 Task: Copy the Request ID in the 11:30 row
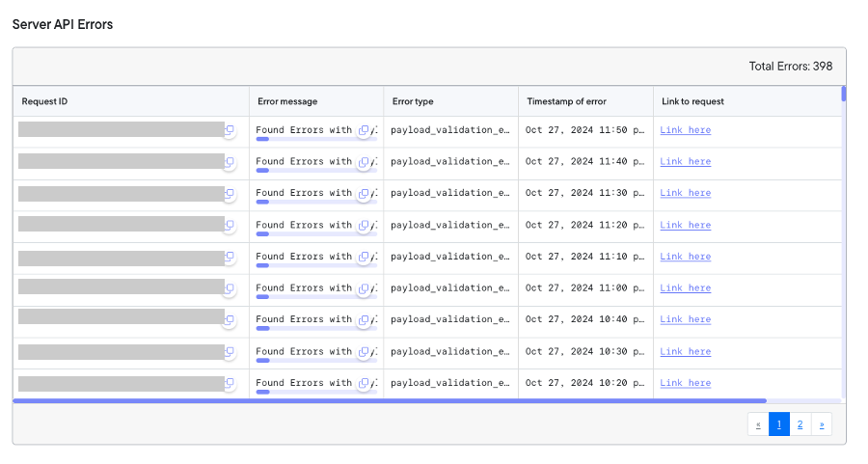click(x=230, y=193)
